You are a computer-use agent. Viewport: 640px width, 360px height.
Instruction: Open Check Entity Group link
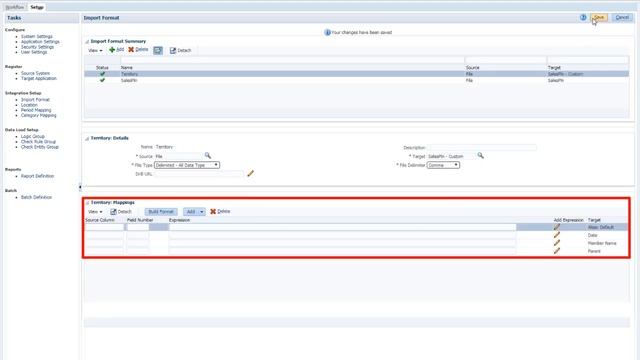click(x=40, y=147)
